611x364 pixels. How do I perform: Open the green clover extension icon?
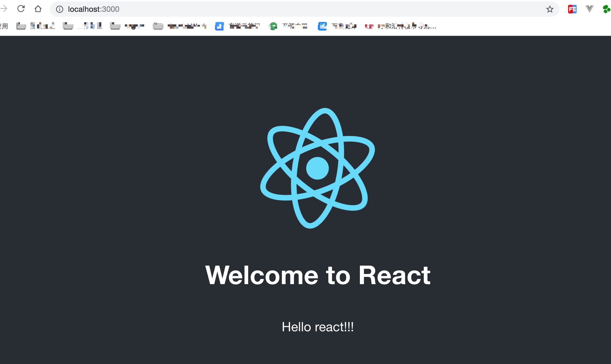(x=606, y=9)
